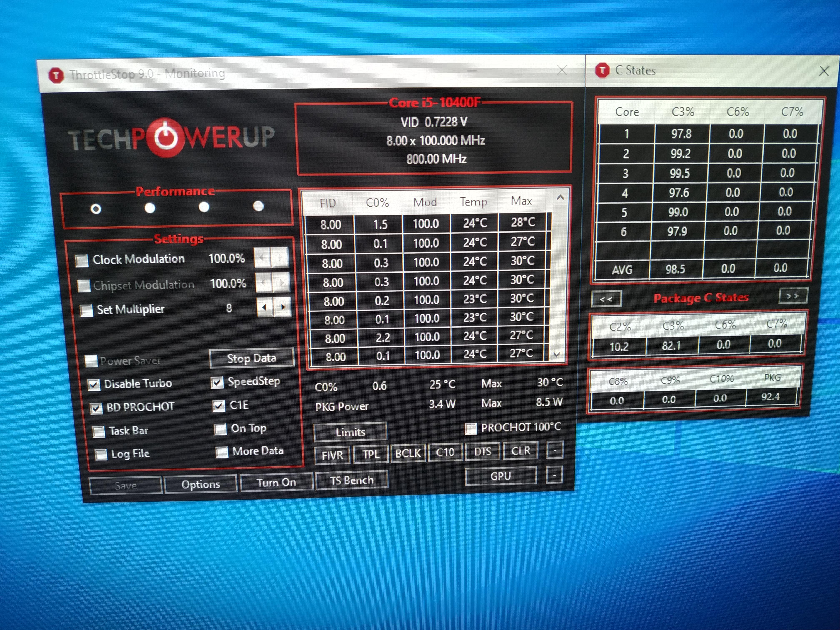Open the Options dialog
Screen dimensions: 840x630
(200, 484)
